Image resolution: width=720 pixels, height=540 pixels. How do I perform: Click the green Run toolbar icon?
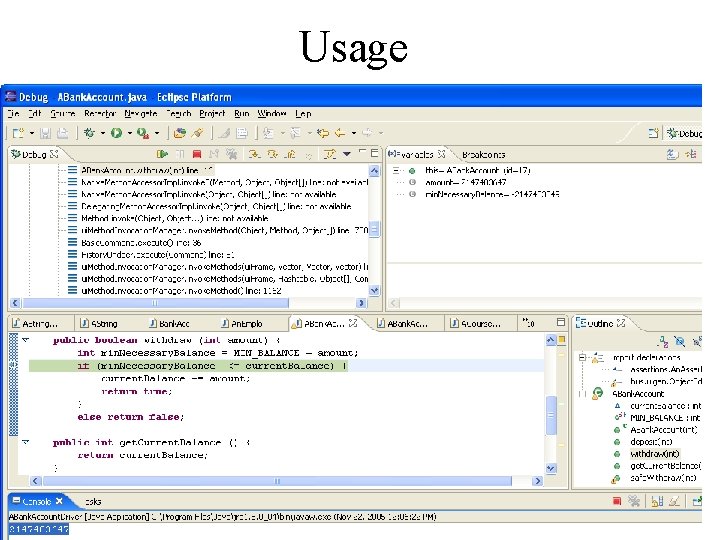(x=116, y=133)
